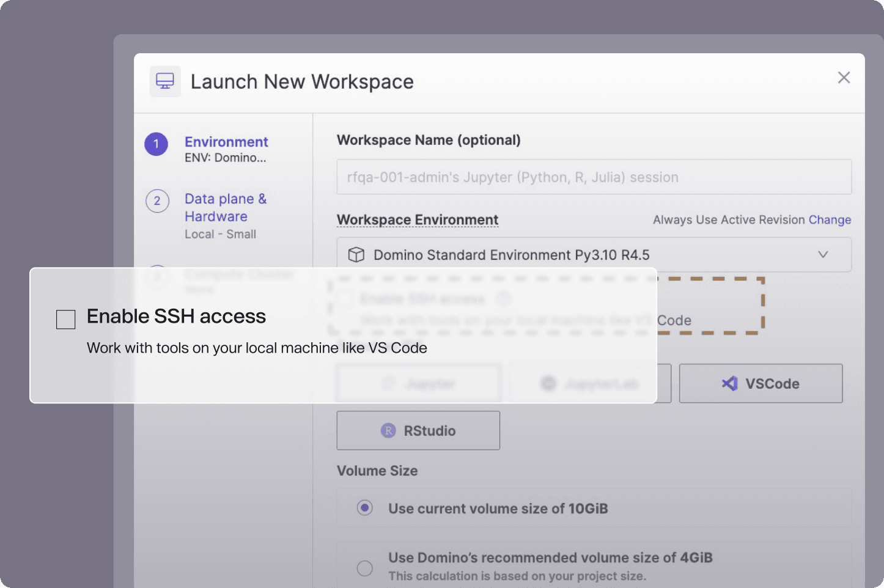Image resolution: width=884 pixels, height=588 pixels.
Task: Select the VSCode workspace IDE
Action: pos(761,383)
